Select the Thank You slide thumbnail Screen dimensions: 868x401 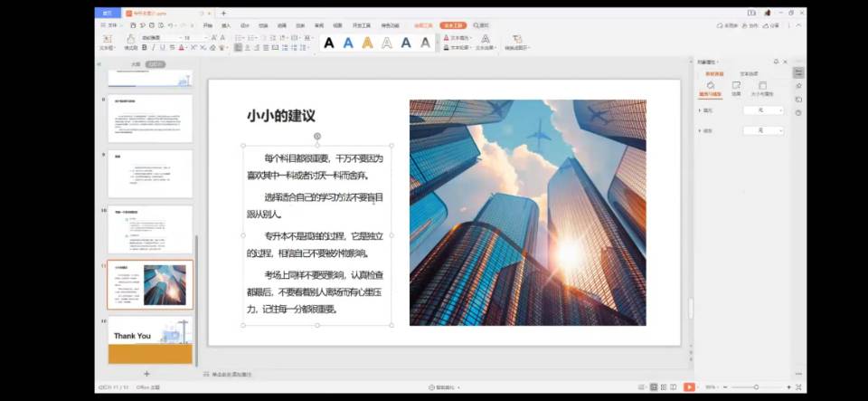pos(151,339)
